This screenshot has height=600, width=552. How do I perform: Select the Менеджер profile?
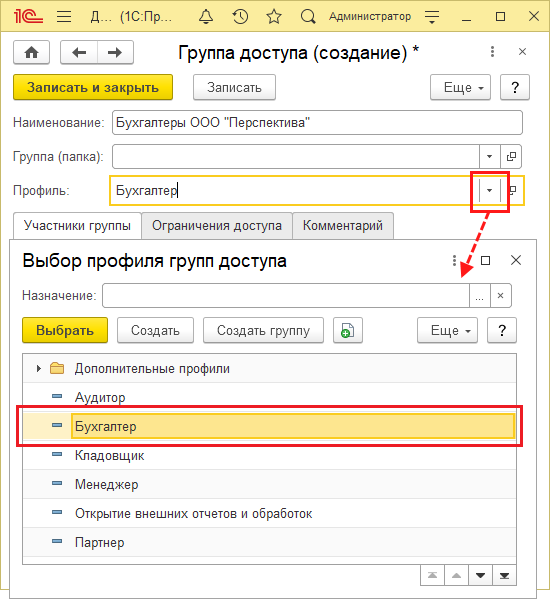(269, 484)
